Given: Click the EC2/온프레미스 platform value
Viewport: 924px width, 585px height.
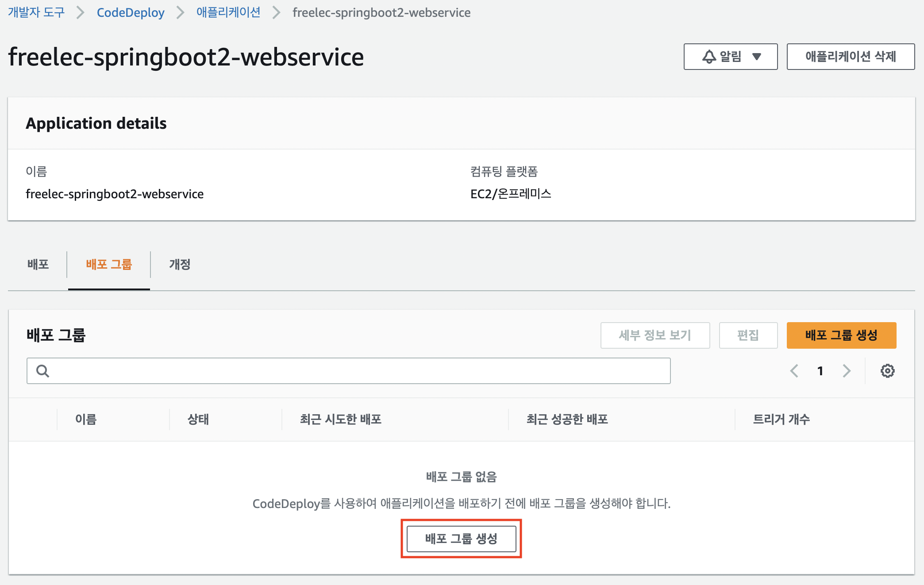Looking at the screenshot, I should 511,194.
